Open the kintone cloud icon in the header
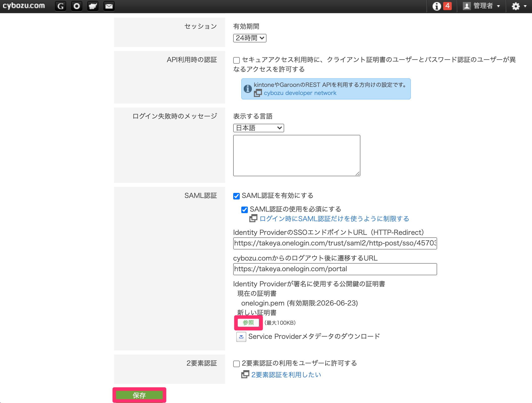Image resolution: width=532 pixels, height=403 pixels. click(93, 6)
